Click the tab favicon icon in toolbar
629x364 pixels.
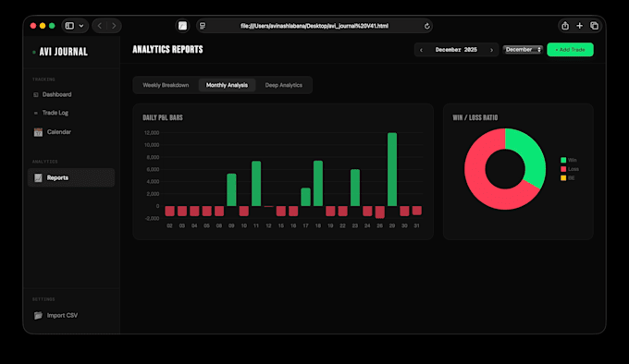[182, 26]
